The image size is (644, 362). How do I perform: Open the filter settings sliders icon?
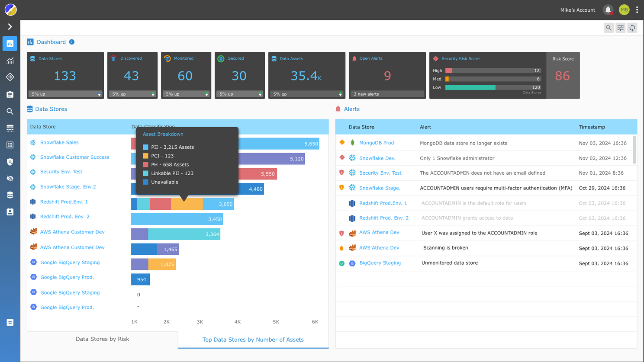621,28
